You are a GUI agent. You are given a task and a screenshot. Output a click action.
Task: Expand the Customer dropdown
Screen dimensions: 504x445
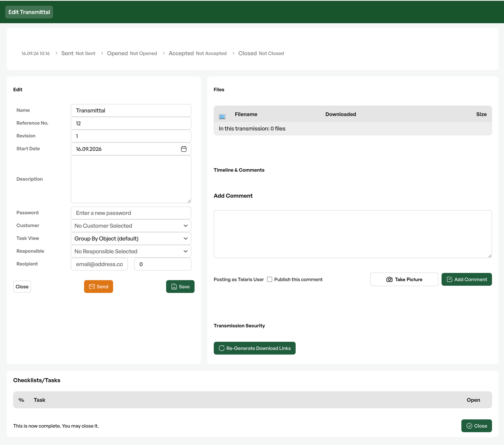coord(131,226)
